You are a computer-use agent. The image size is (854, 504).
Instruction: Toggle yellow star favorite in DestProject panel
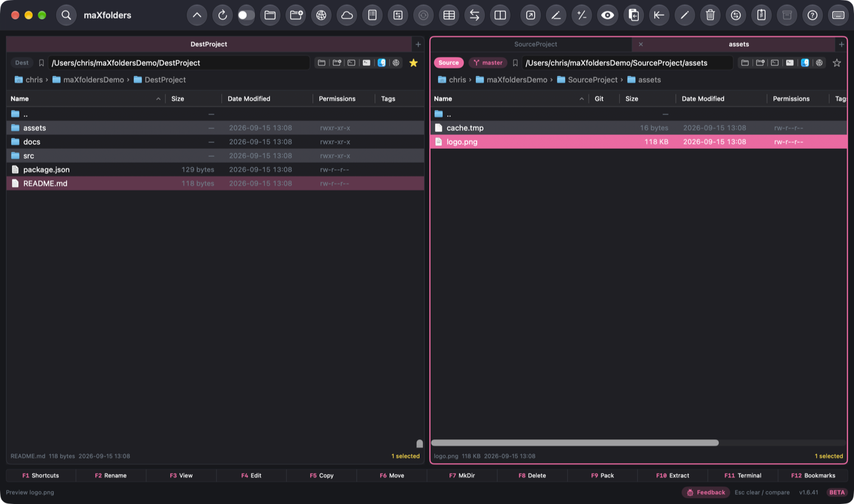pyautogui.click(x=414, y=63)
